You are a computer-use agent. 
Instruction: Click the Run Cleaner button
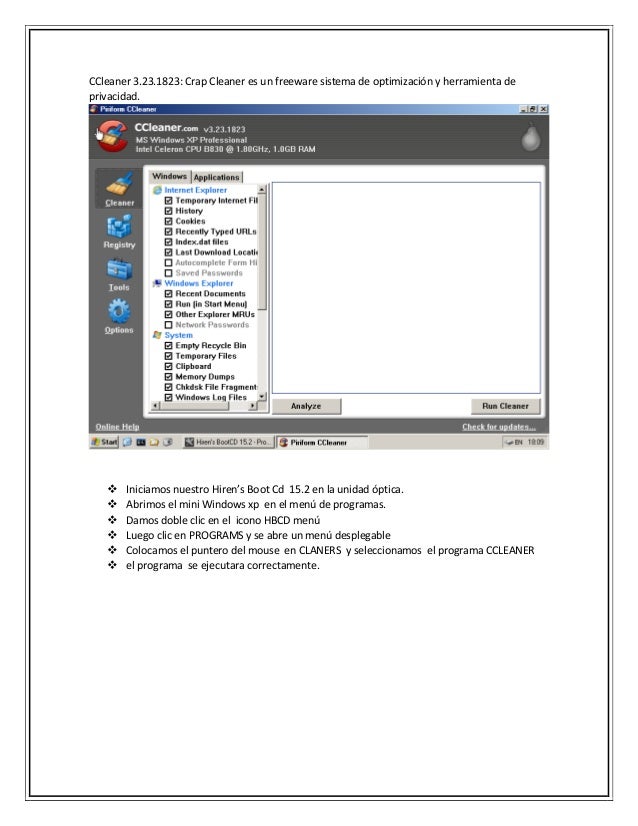point(505,406)
